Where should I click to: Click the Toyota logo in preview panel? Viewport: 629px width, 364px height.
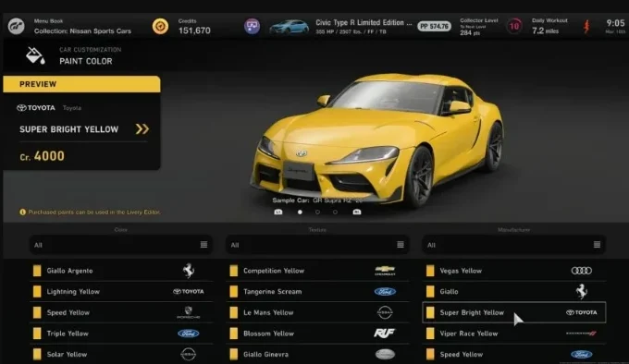click(36, 108)
